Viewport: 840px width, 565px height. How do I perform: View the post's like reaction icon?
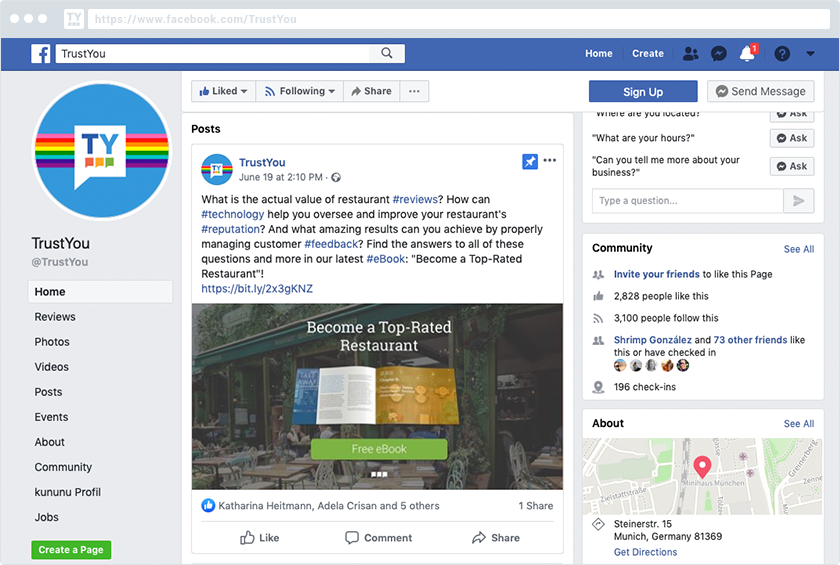[x=208, y=506]
